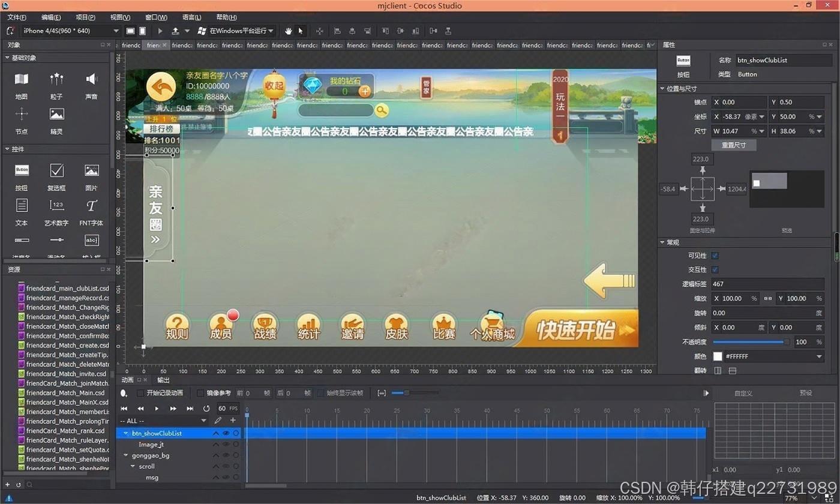Toggle 始终显示该帧 checkbox
The image size is (840, 504).
coord(320,393)
